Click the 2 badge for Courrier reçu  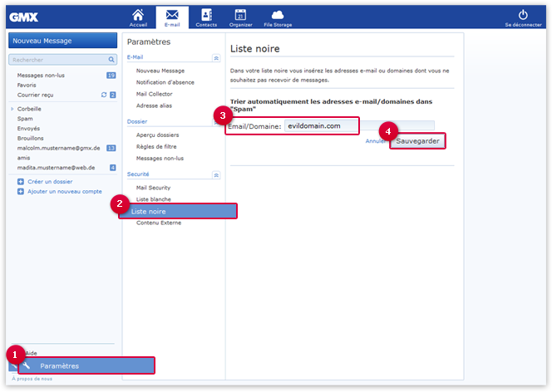113,95
